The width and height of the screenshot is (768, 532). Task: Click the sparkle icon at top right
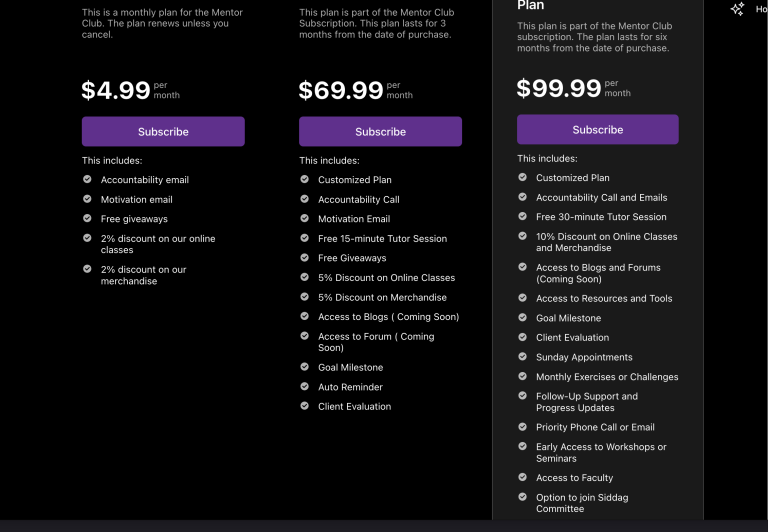click(x=737, y=9)
